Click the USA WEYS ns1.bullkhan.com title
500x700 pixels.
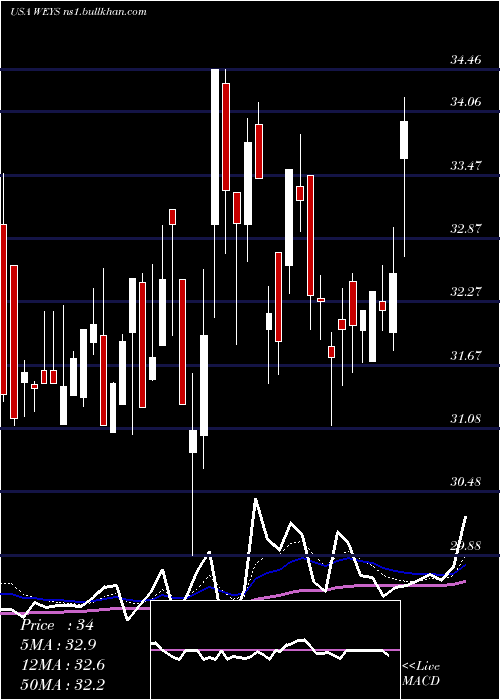coord(78,12)
